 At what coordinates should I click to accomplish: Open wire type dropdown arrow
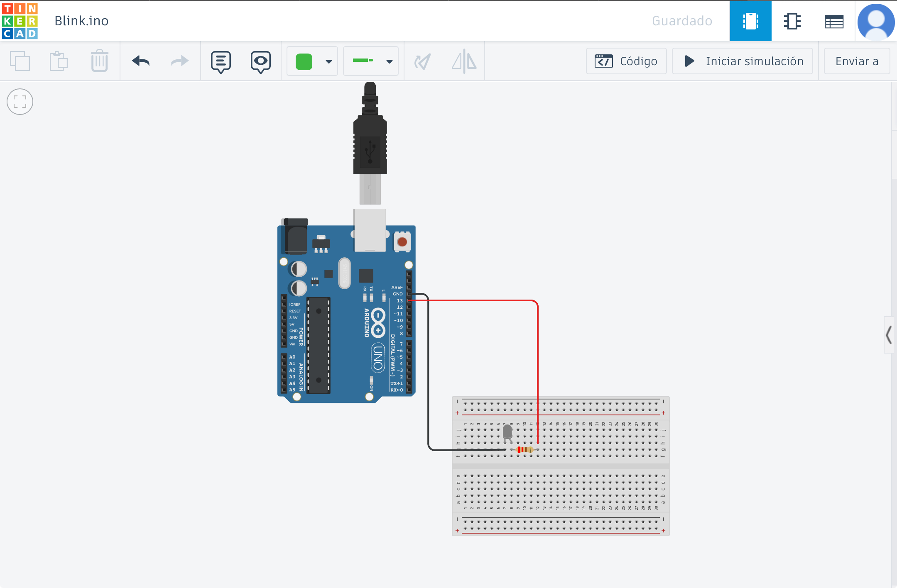pos(389,61)
